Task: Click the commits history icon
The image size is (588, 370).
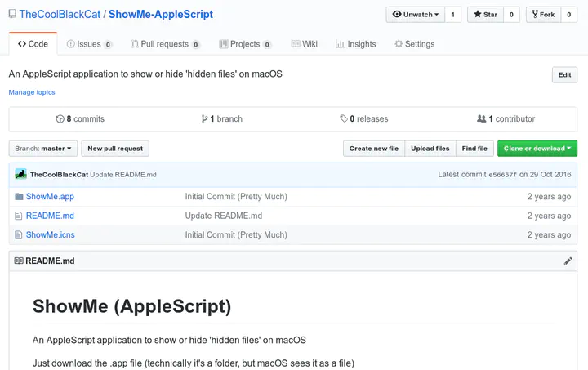Action: (x=60, y=119)
